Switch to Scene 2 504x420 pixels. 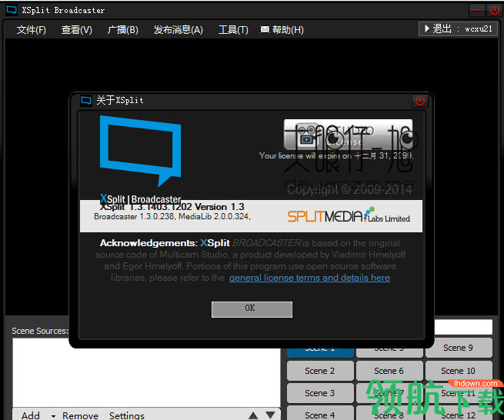[x=320, y=371]
